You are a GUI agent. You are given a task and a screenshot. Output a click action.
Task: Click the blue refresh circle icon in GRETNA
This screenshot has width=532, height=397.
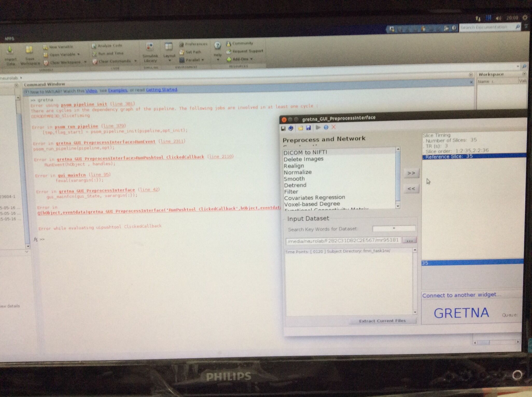(326, 127)
